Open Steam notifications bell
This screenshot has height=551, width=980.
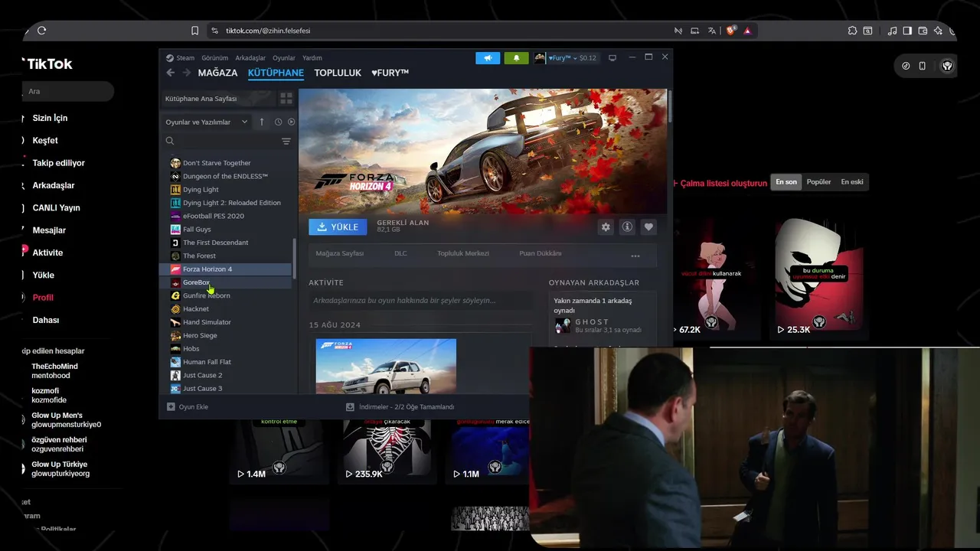point(516,57)
